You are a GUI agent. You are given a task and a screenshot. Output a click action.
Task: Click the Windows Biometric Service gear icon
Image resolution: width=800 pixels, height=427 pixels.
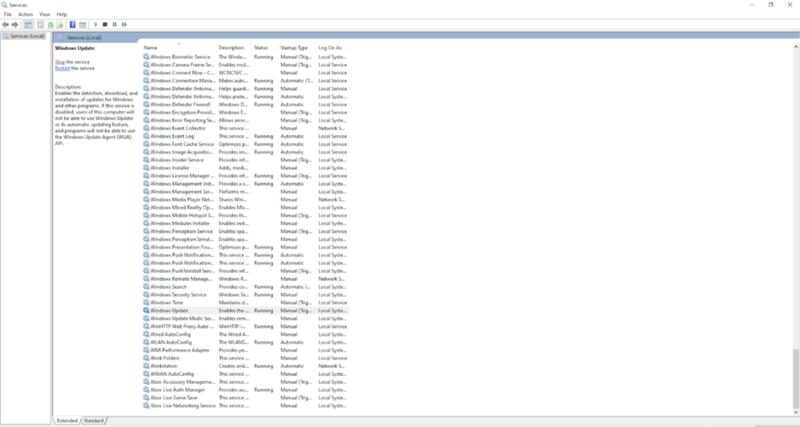tap(146, 57)
